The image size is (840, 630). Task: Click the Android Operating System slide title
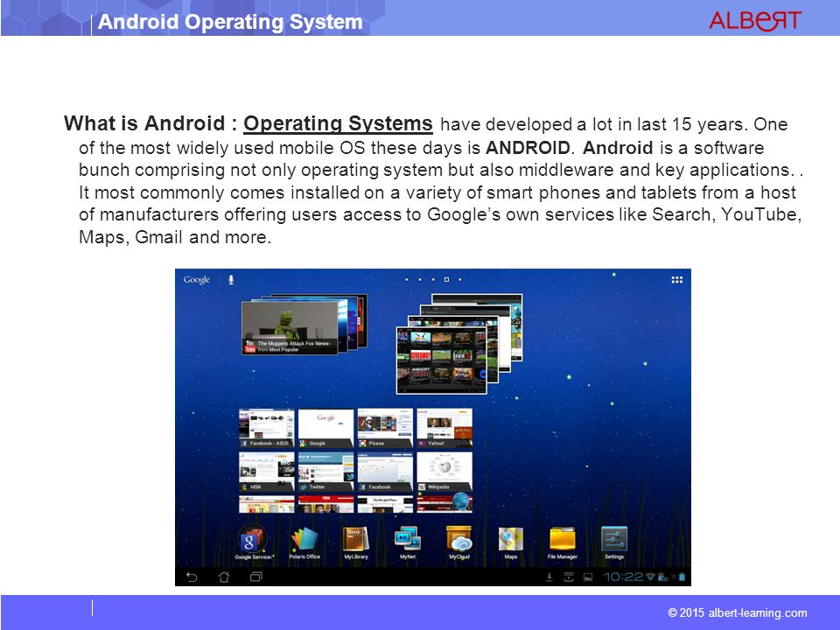(x=230, y=21)
